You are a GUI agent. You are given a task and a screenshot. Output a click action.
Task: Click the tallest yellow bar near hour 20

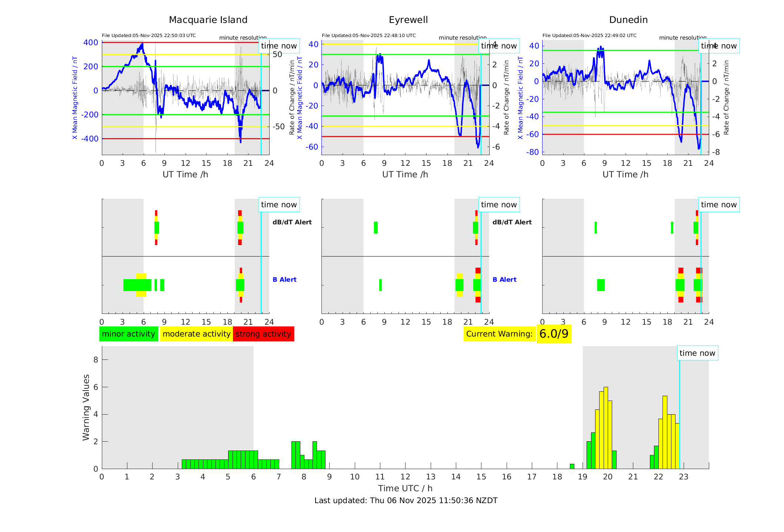[x=605, y=428]
